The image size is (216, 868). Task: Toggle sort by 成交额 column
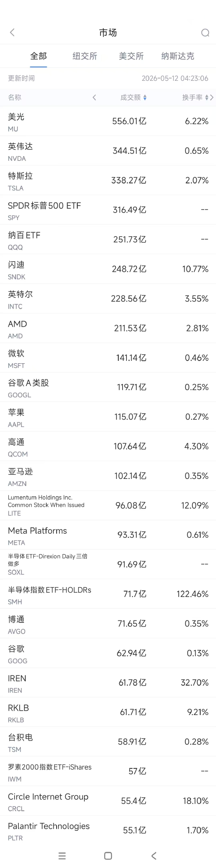(x=134, y=97)
